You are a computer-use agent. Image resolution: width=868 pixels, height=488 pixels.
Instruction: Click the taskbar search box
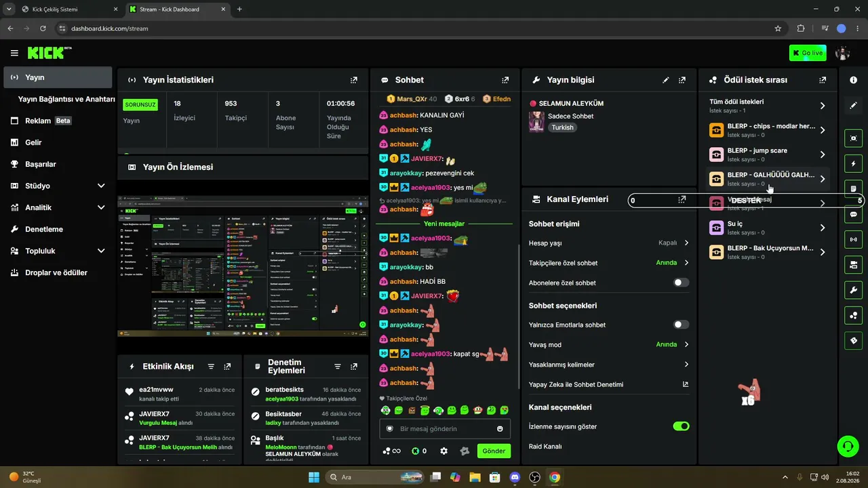374,477
